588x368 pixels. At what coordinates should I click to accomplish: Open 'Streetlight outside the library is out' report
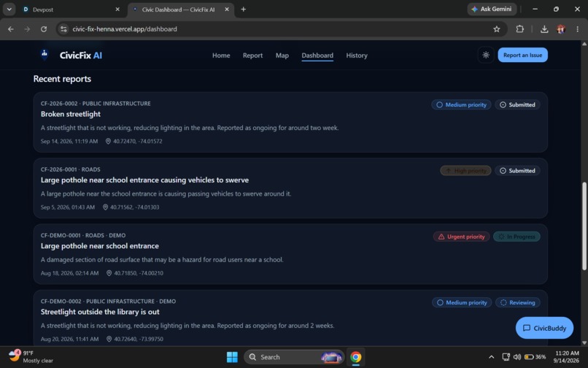(100, 312)
